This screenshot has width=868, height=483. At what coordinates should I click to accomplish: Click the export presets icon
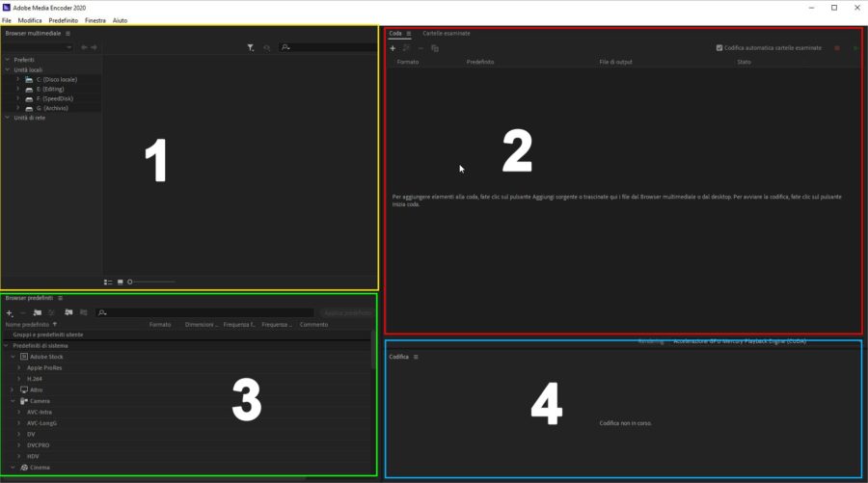click(84, 313)
